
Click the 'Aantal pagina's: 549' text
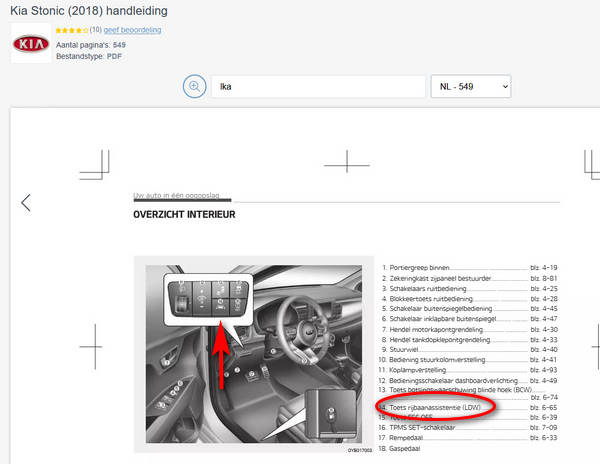pyautogui.click(x=90, y=44)
